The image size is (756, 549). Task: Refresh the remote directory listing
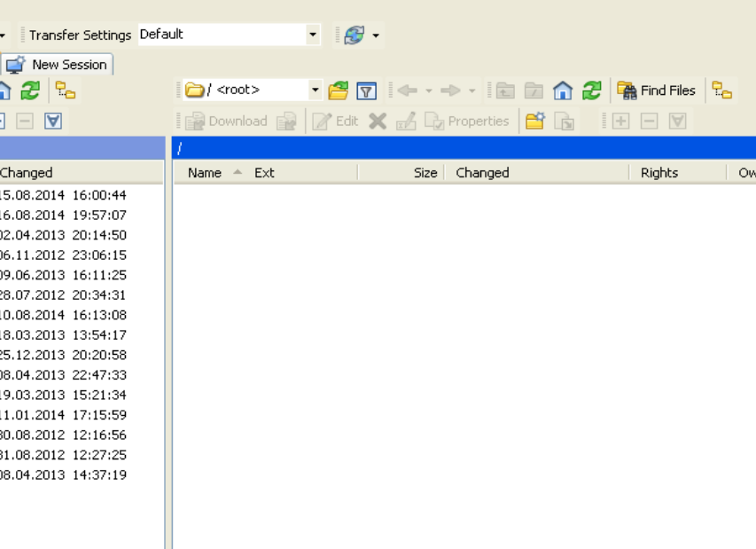[590, 90]
